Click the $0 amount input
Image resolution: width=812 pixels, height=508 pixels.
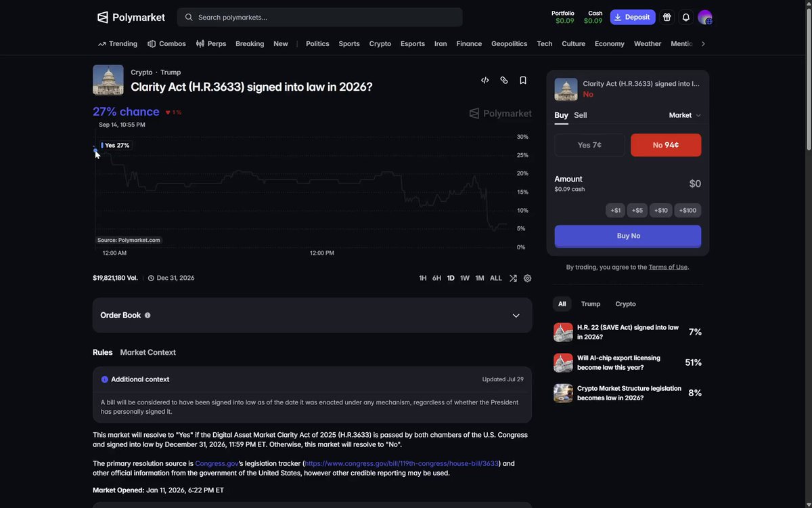(695, 184)
